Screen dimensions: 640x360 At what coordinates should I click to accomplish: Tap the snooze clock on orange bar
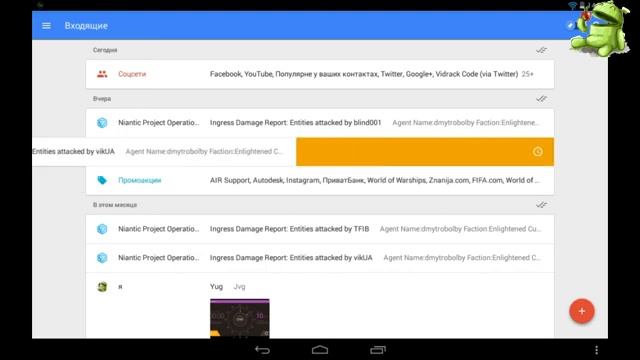[x=538, y=152]
